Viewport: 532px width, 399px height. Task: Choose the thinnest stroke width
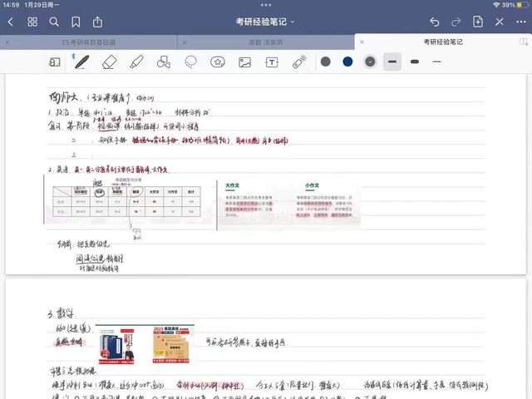tap(436, 62)
